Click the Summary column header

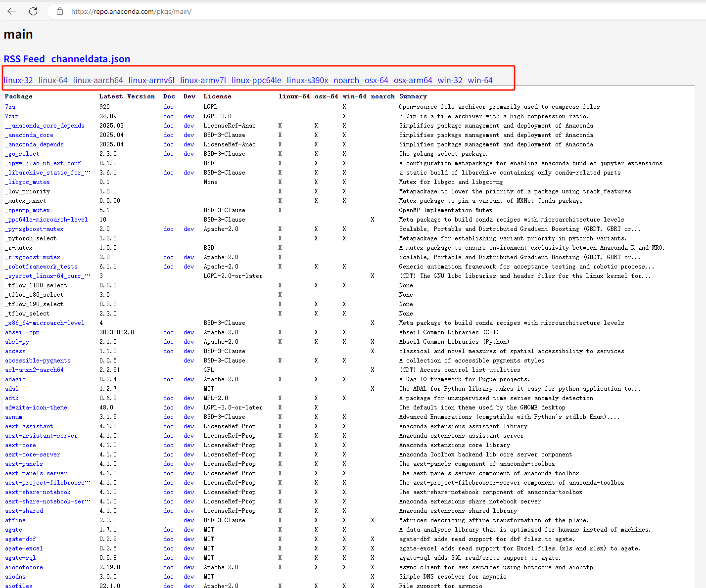coord(413,96)
